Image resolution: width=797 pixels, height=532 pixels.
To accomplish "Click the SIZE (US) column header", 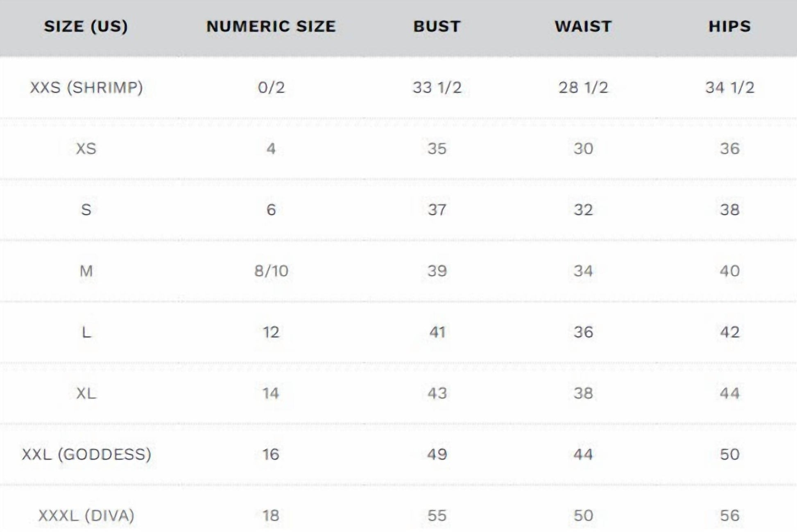I will 86,27.
